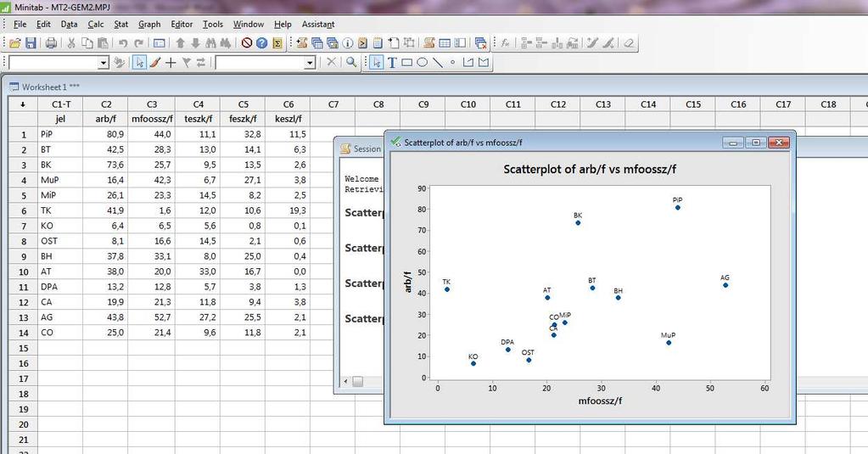Paste from clipboard with the paste icon
Screen dimensions: 868x454
pyautogui.click(x=103, y=43)
